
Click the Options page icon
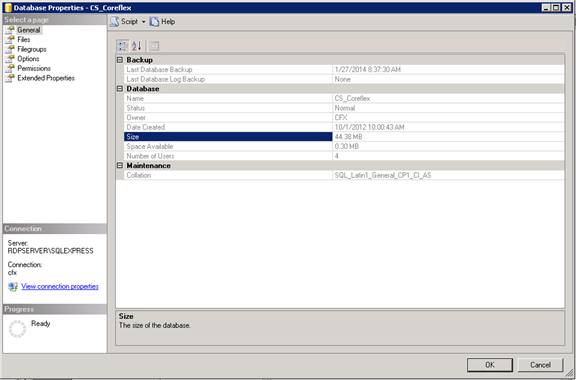10,58
